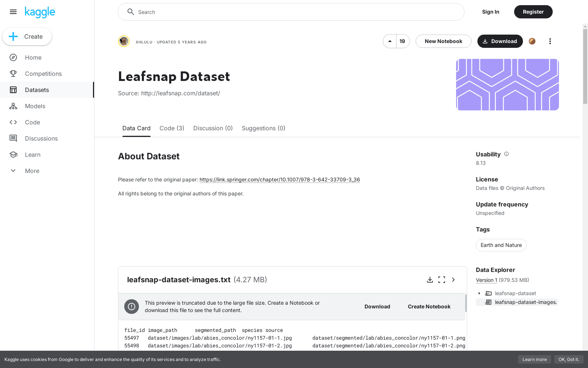Screen dimensions: 588x368
Task: Click OK, Got it cookie button
Action: click(569, 360)
